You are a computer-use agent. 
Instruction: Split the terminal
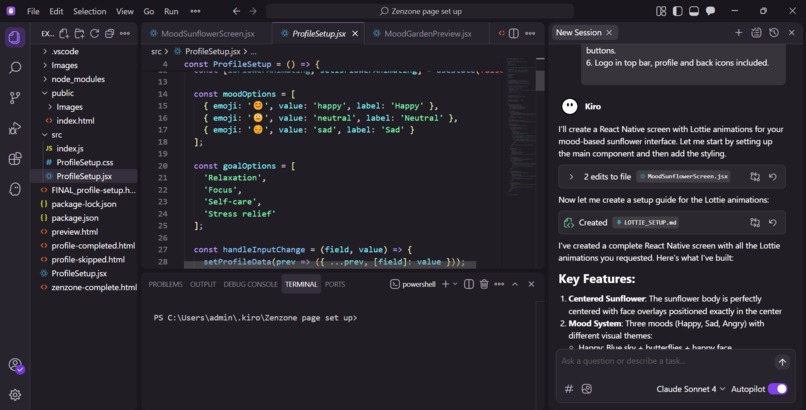(x=468, y=284)
